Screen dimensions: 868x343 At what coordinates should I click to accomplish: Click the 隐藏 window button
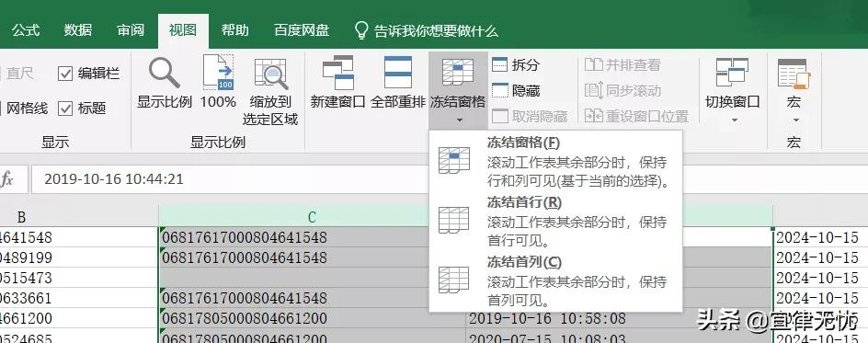click(515, 91)
